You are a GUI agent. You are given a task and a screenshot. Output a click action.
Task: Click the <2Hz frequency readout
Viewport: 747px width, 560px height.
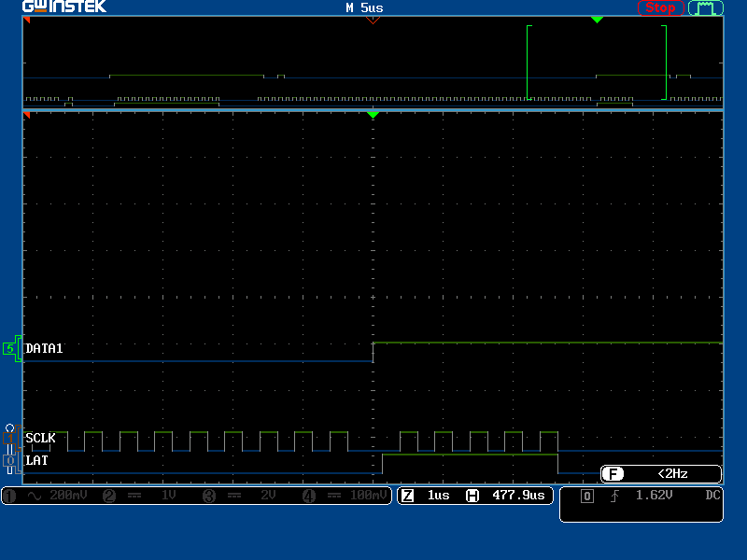click(672, 474)
